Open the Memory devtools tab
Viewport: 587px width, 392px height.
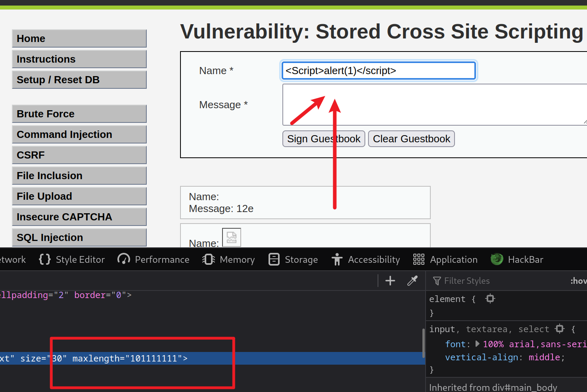pyautogui.click(x=228, y=260)
